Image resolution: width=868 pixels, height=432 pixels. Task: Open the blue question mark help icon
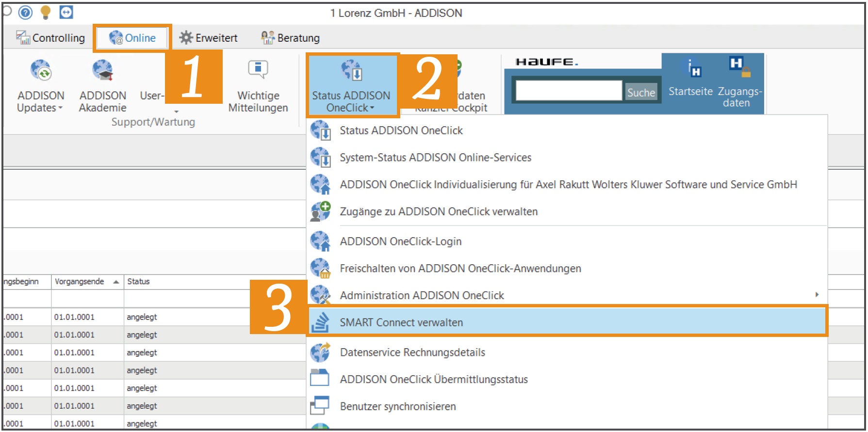(25, 12)
